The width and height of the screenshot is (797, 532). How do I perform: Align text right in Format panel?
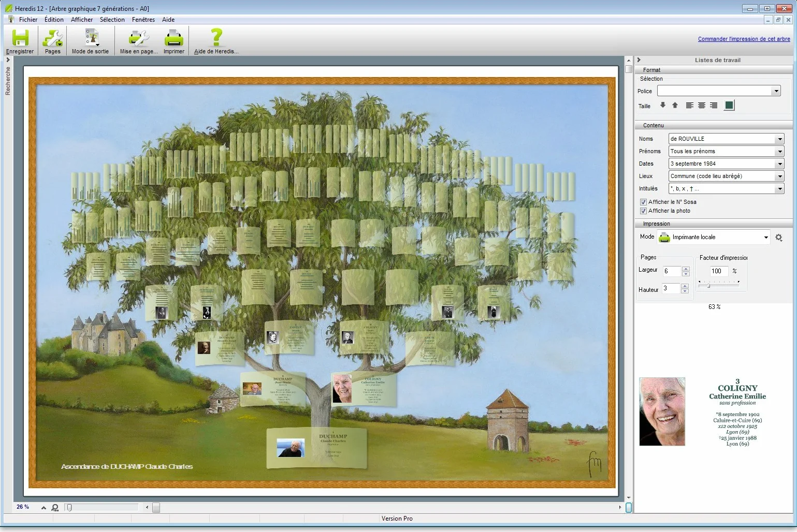(x=714, y=106)
